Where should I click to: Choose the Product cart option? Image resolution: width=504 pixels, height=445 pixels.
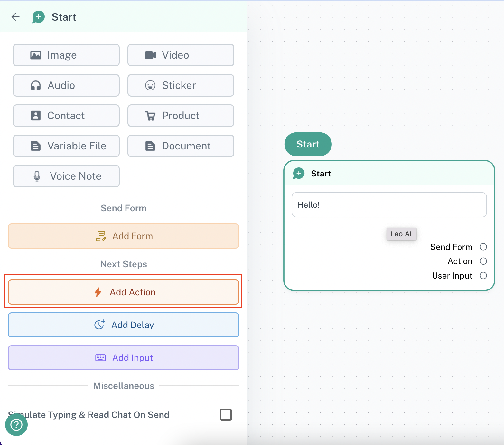pos(181,116)
